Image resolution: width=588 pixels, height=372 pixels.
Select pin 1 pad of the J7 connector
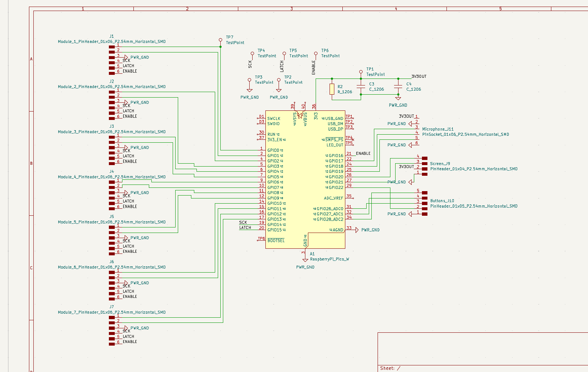112,317
